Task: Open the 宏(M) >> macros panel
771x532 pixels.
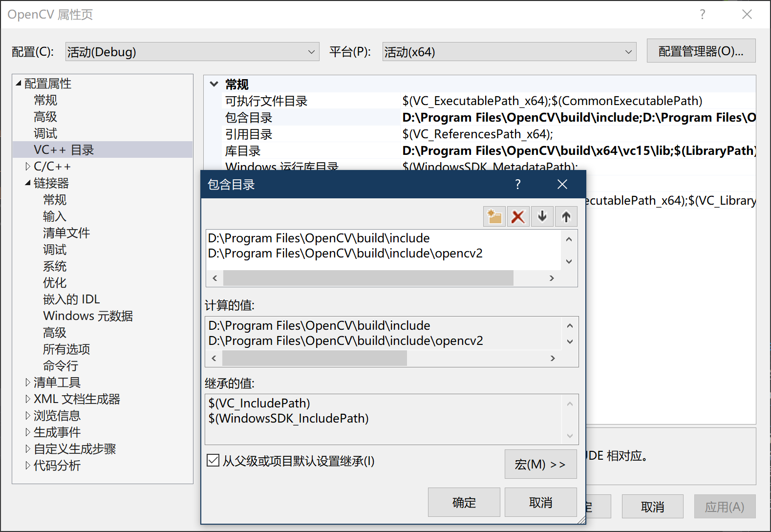Action: tap(541, 464)
